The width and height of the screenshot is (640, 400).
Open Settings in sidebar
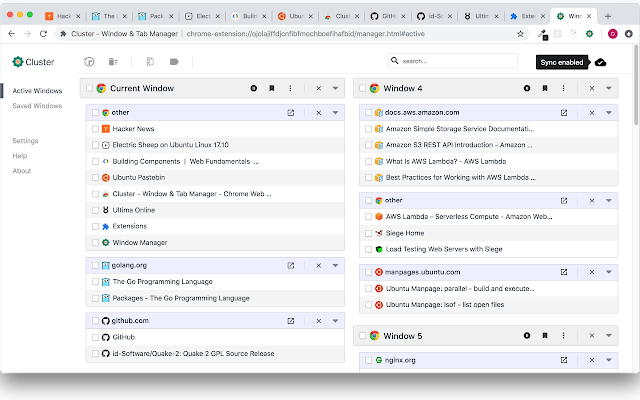(x=25, y=141)
